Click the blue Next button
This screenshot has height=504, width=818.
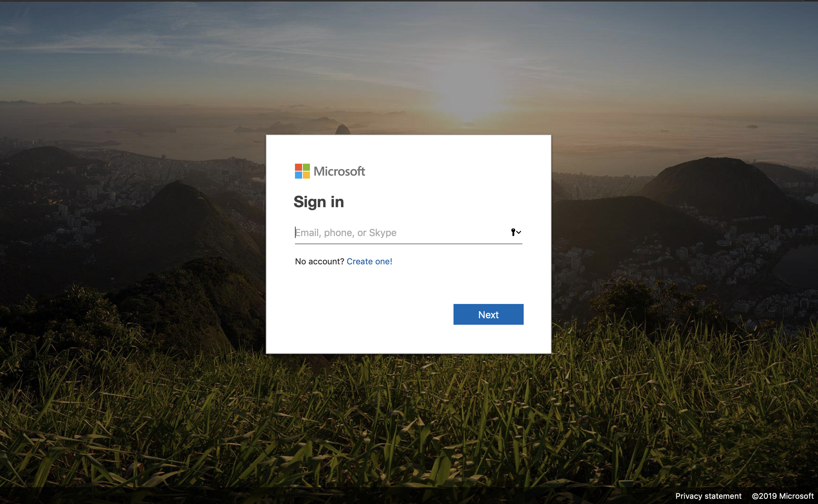(488, 314)
